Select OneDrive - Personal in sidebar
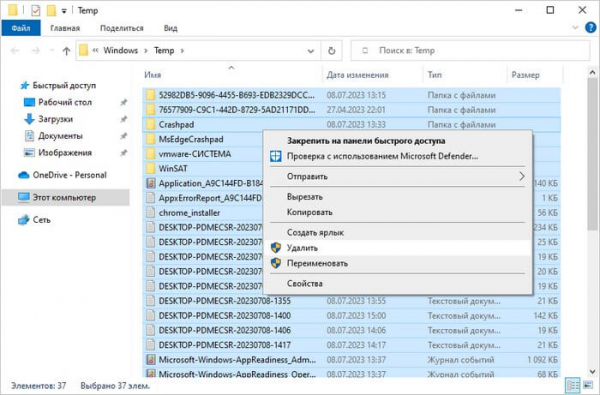Image resolution: width=600 pixels, height=395 pixels. coord(70,175)
